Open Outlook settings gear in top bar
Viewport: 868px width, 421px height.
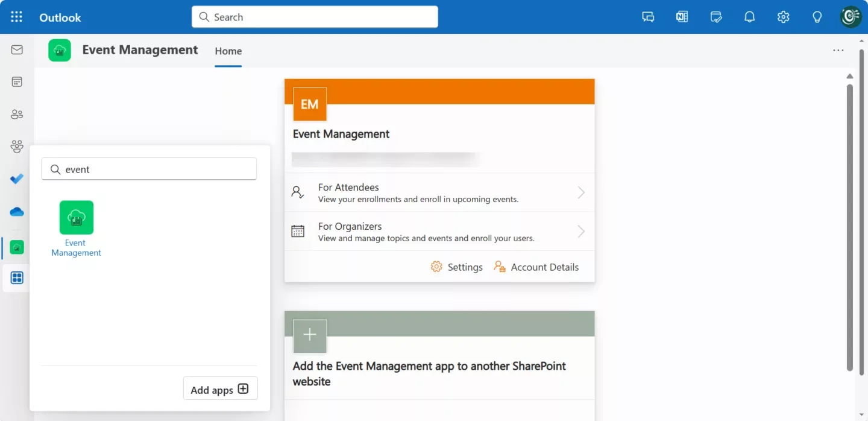[x=783, y=17]
